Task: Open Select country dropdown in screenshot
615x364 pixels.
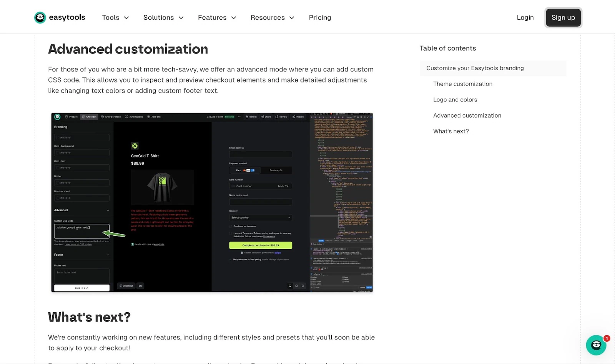Action: point(261,217)
